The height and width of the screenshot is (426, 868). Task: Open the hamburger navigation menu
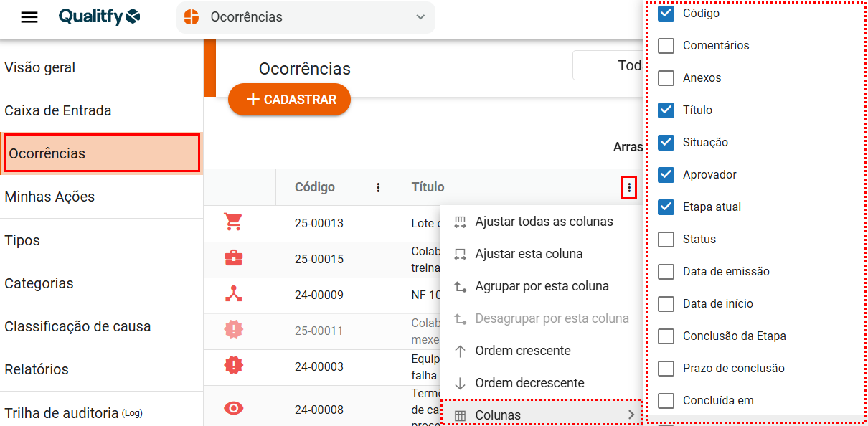pyautogui.click(x=29, y=17)
